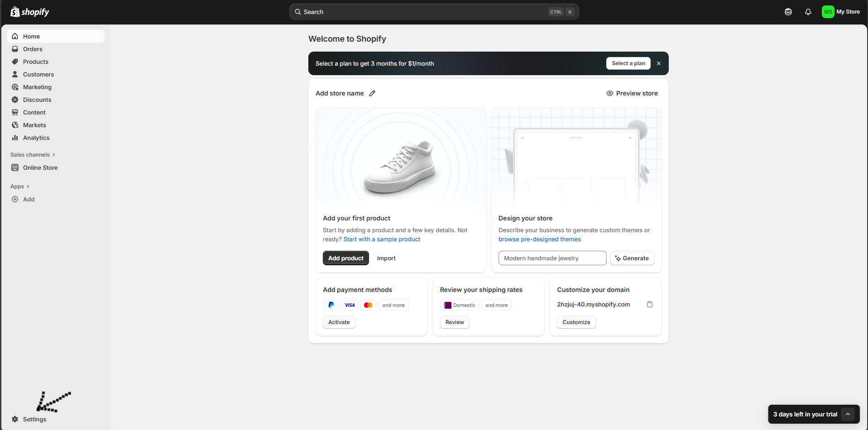Click the Visa card icon

click(x=350, y=305)
